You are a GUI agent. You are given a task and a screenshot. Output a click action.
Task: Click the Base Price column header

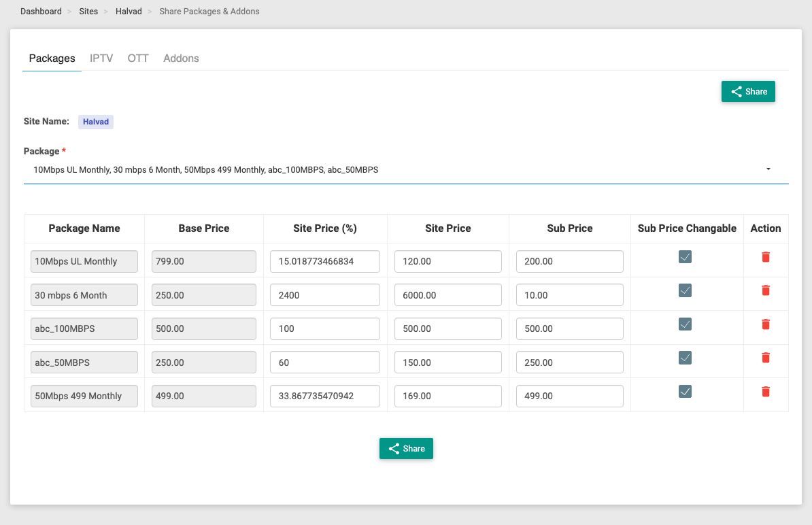[x=203, y=228]
